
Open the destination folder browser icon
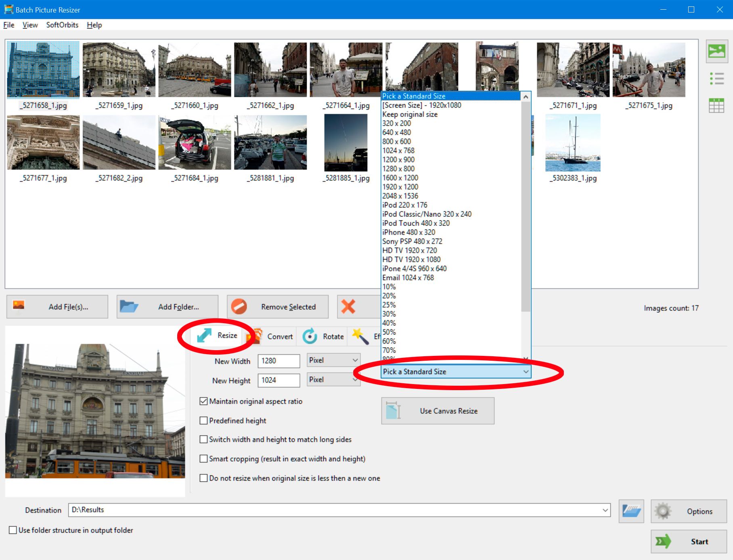632,510
